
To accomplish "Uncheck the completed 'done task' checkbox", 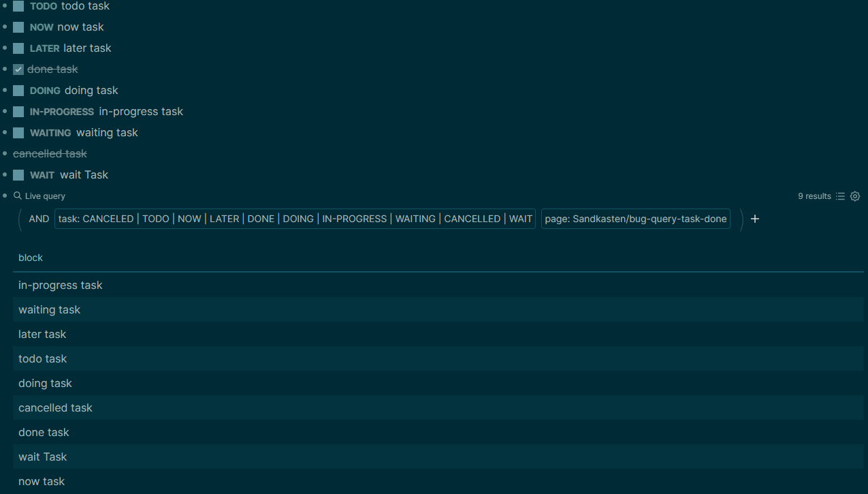I will [18, 69].
